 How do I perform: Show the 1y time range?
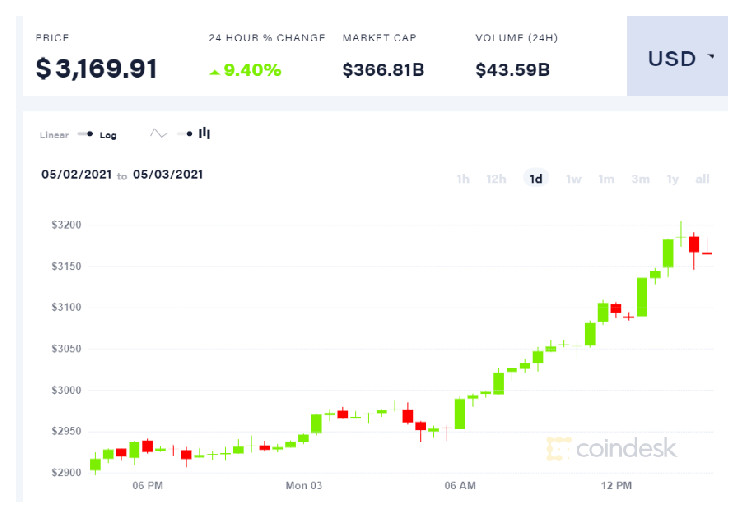tap(673, 179)
